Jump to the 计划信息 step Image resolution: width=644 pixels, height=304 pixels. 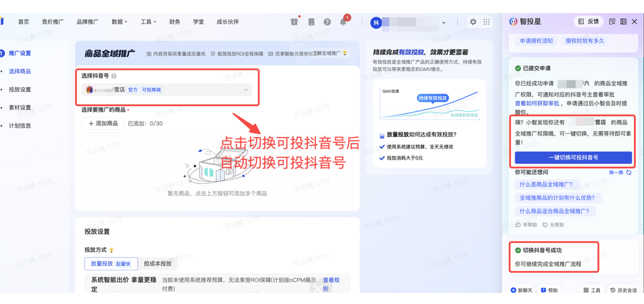coord(20,126)
